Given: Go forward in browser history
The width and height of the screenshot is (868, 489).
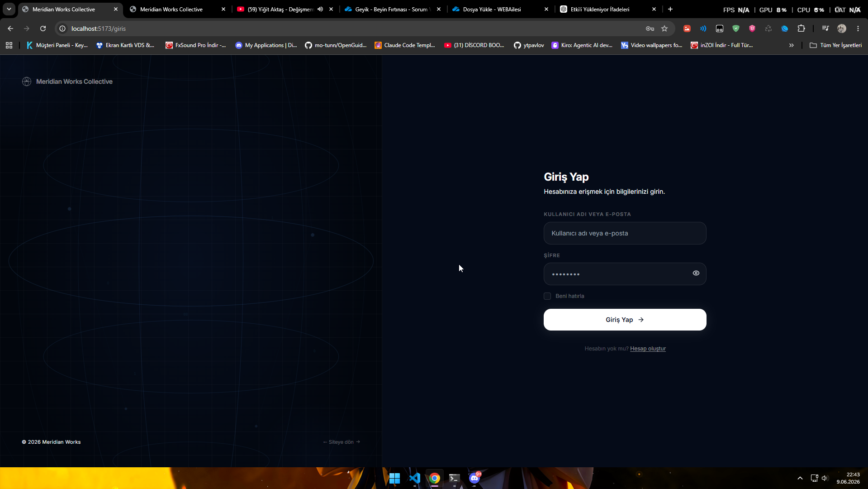Looking at the screenshot, I should [27, 29].
